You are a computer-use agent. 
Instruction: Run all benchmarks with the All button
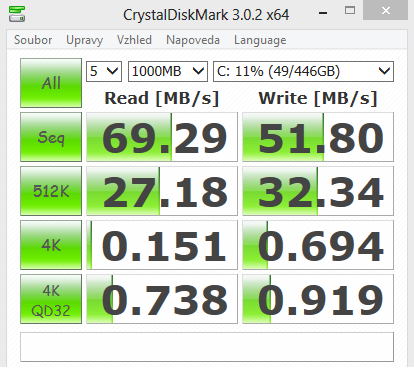coord(51,83)
